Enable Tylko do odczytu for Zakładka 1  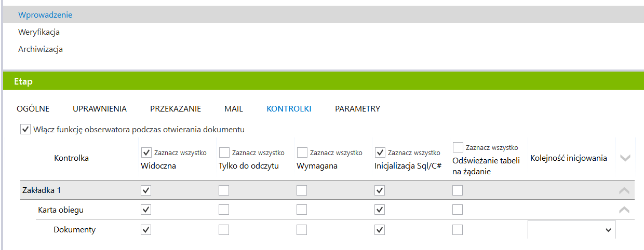point(224,190)
